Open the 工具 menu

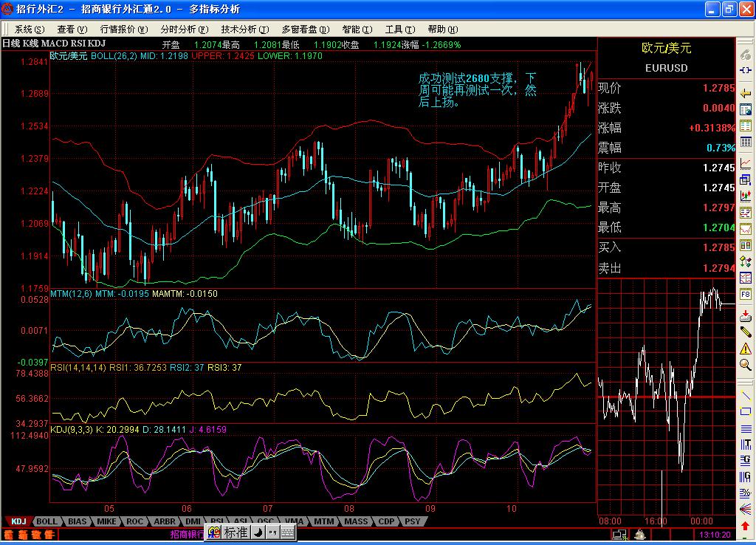point(400,30)
